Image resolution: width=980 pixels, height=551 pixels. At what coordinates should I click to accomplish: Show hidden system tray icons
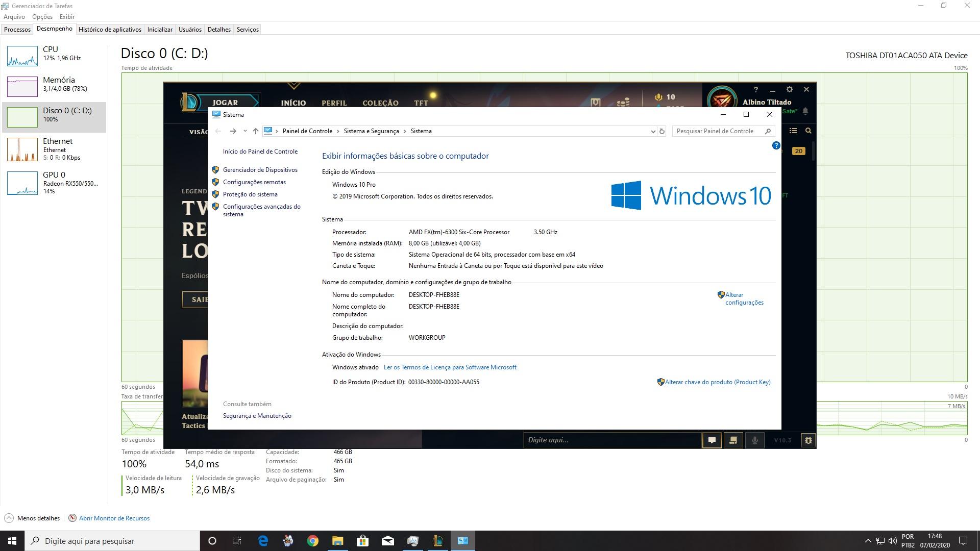pyautogui.click(x=868, y=541)
